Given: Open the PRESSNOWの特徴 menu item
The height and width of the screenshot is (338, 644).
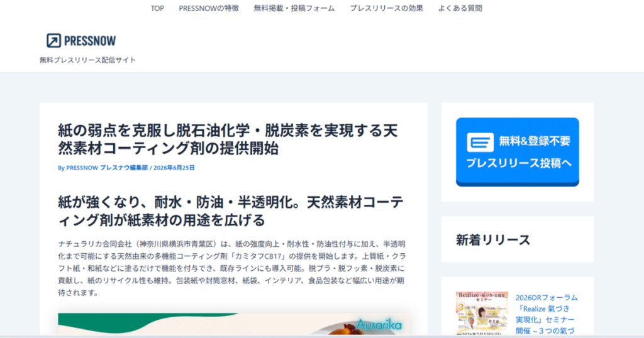Looking at the screenshot, I should [x=209, y=8].
